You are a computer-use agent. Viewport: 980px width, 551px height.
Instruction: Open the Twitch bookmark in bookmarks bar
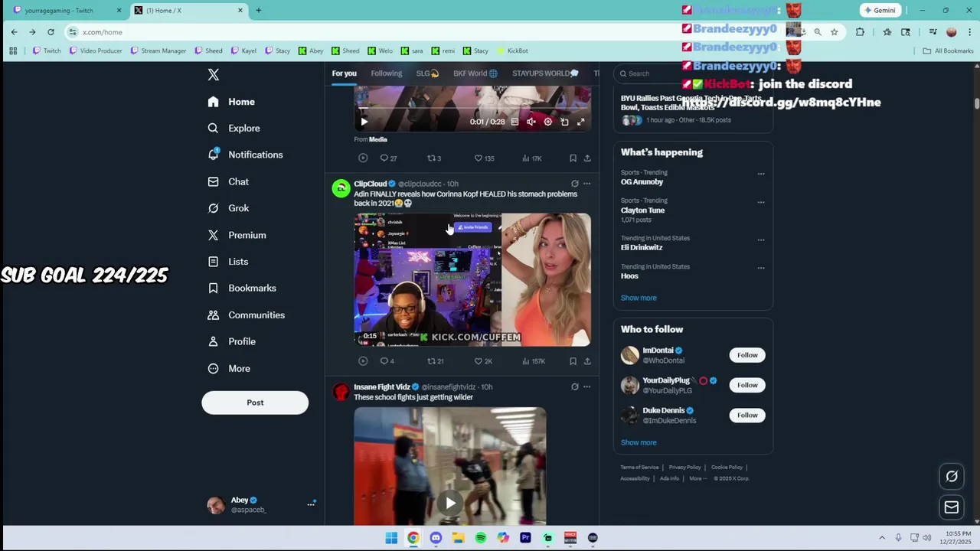click(x=47, y=51)
